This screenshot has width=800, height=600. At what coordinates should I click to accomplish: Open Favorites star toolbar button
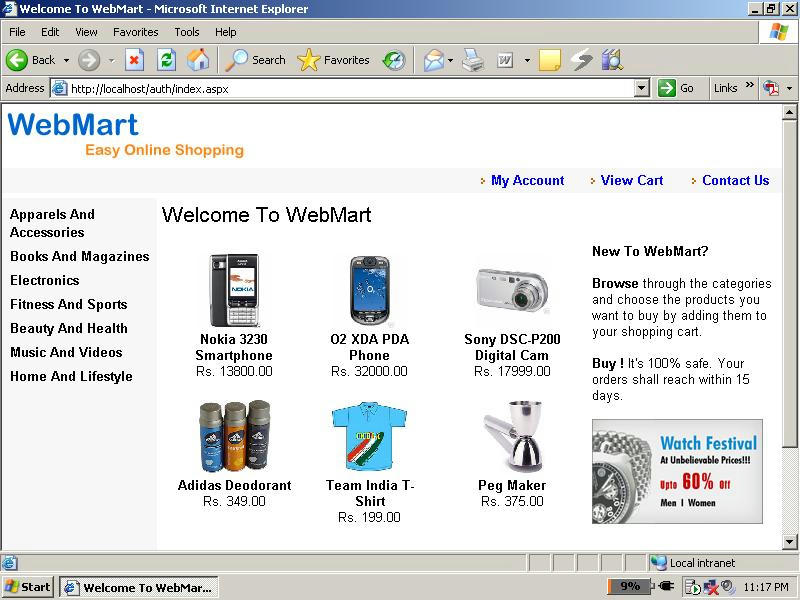tap(333, 60)
